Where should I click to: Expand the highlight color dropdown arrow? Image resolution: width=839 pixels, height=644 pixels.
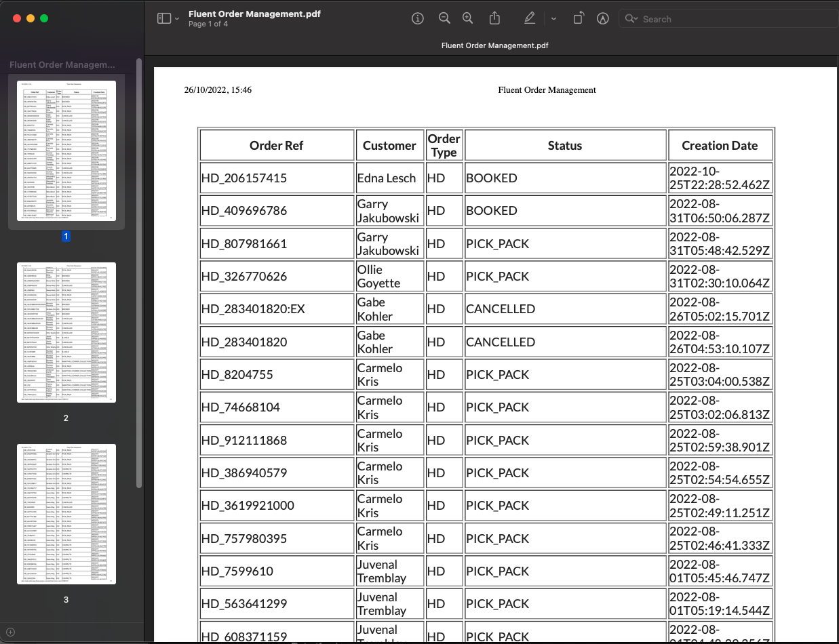[553, 19]
